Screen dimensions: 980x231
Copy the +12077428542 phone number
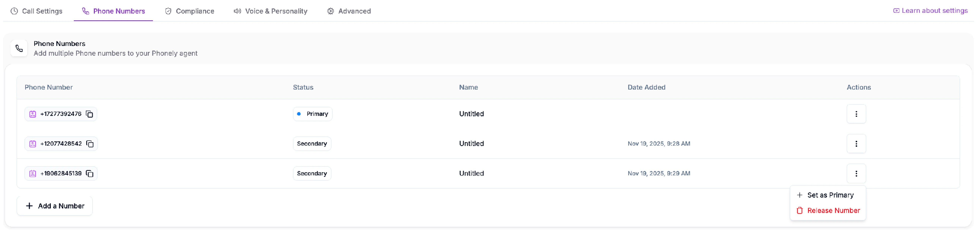coord(90,144)
